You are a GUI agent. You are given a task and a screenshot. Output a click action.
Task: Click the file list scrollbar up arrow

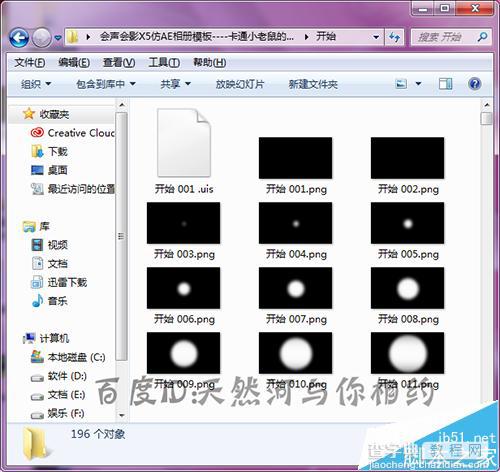click(487, 105)
